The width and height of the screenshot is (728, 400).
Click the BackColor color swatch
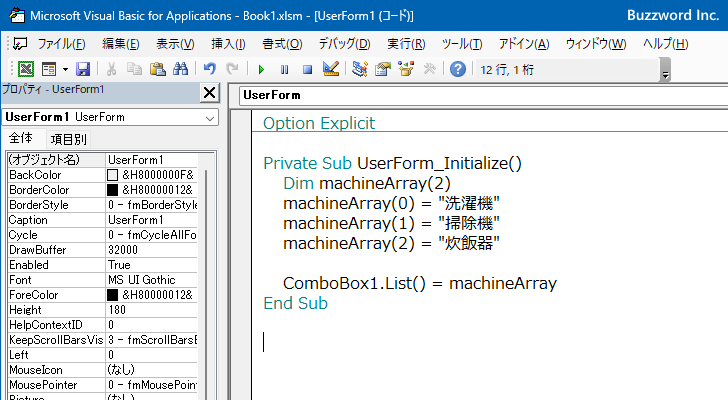click(112, 175)
